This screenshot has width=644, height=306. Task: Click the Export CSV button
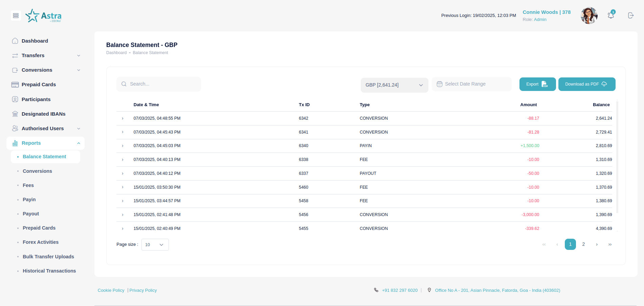tap(537, 84)
